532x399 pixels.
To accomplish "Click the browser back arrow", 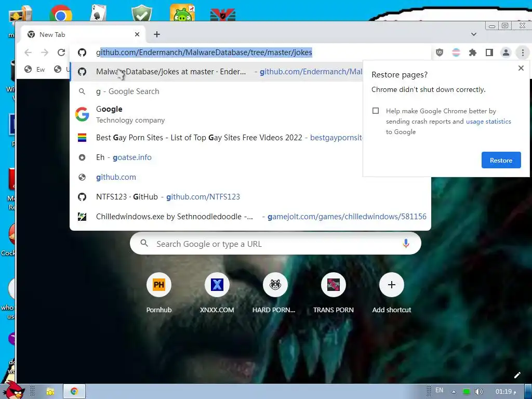I will coord(28,52).
